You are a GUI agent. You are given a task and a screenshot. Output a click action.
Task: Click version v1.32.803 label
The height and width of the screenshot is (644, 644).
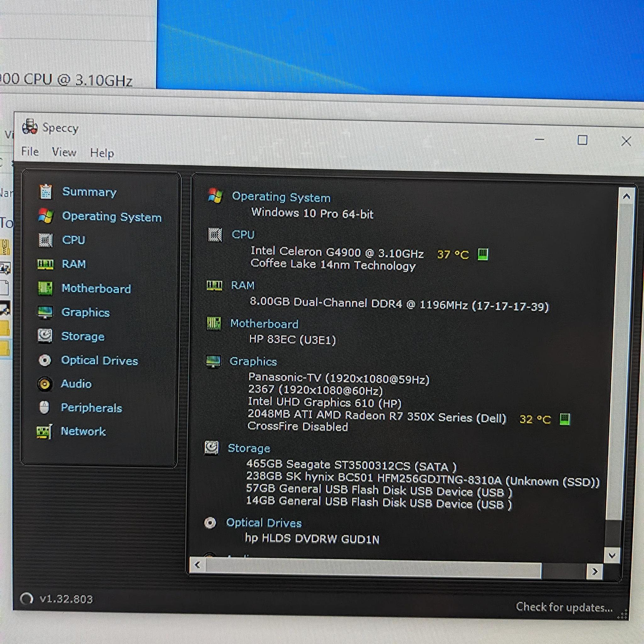coord(66,599)
